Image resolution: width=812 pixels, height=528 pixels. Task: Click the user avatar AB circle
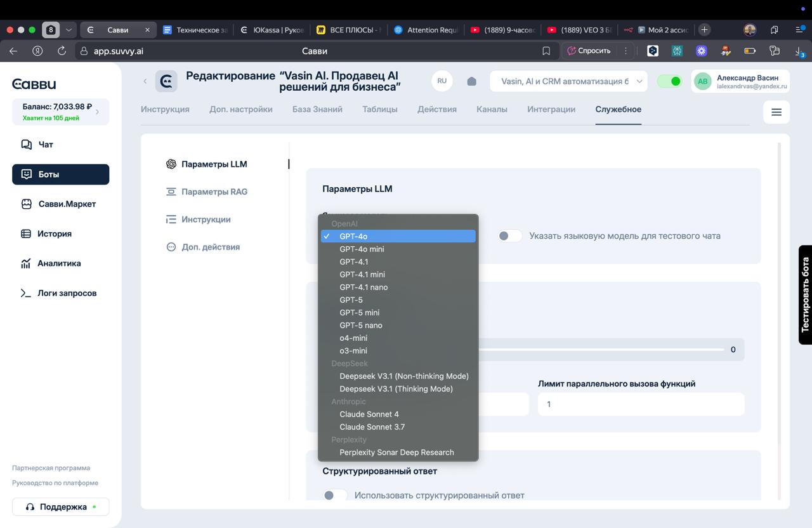(702, 81)
